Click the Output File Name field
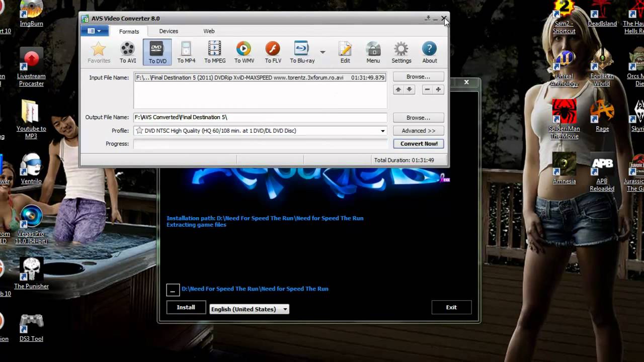This screenshot has width=644, height=362. click(x=260, y=117)
